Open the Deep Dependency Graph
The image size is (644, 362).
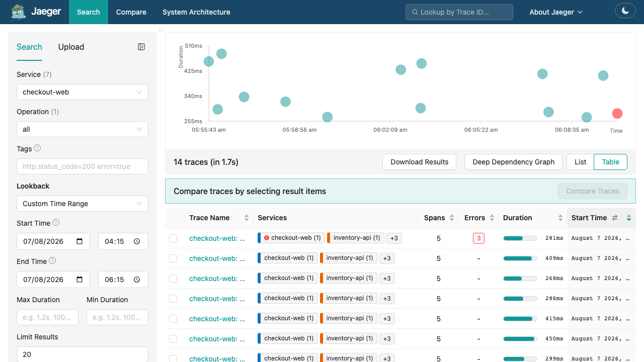coord(514,162)
